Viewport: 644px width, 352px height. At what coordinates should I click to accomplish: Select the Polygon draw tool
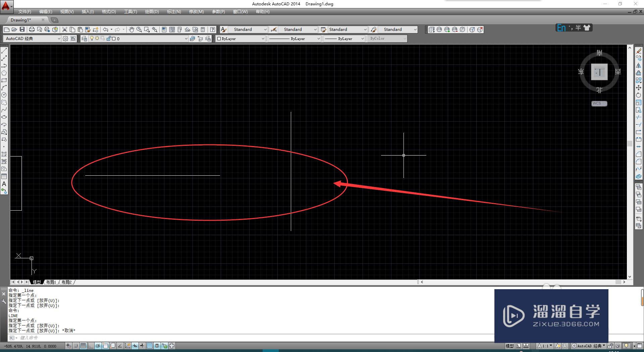coord(4,73)
